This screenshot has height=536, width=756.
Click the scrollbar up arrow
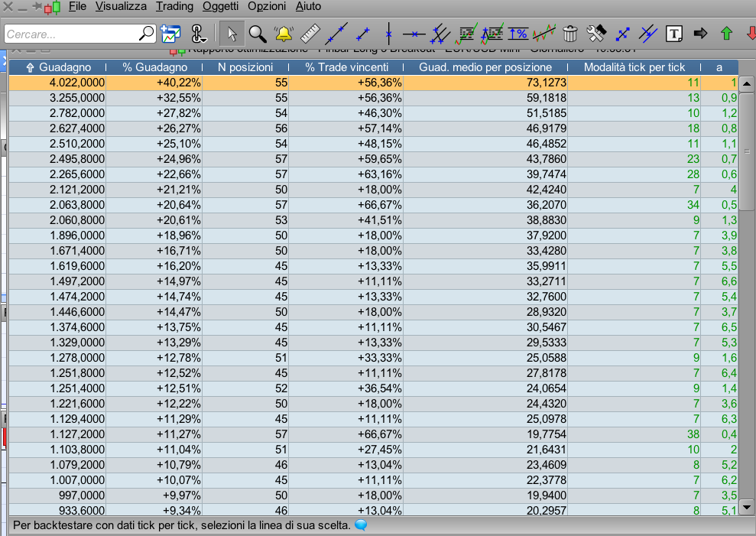[746, 84]
